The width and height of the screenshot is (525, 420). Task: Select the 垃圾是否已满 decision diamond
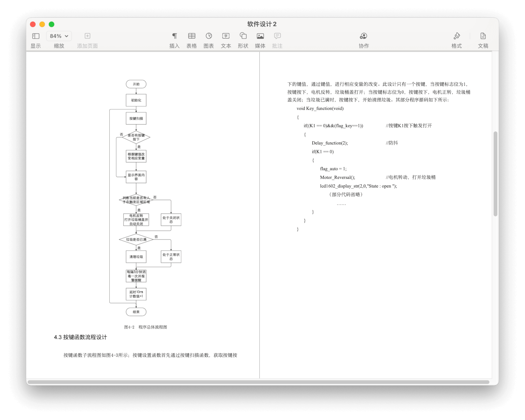[x=136, y=239]
